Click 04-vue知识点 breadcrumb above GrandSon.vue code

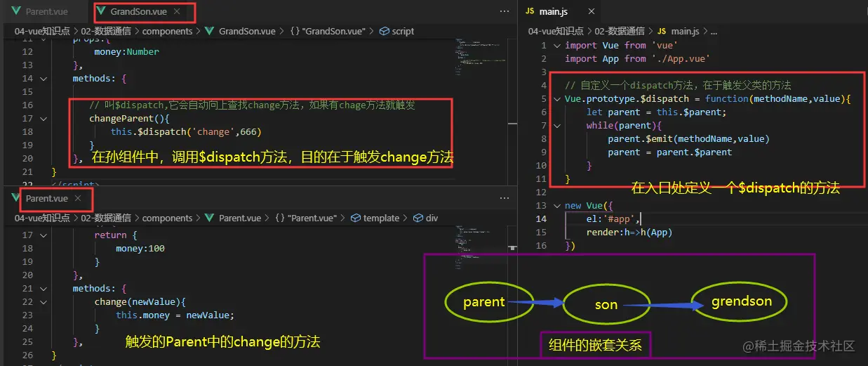tap(41, 31)
